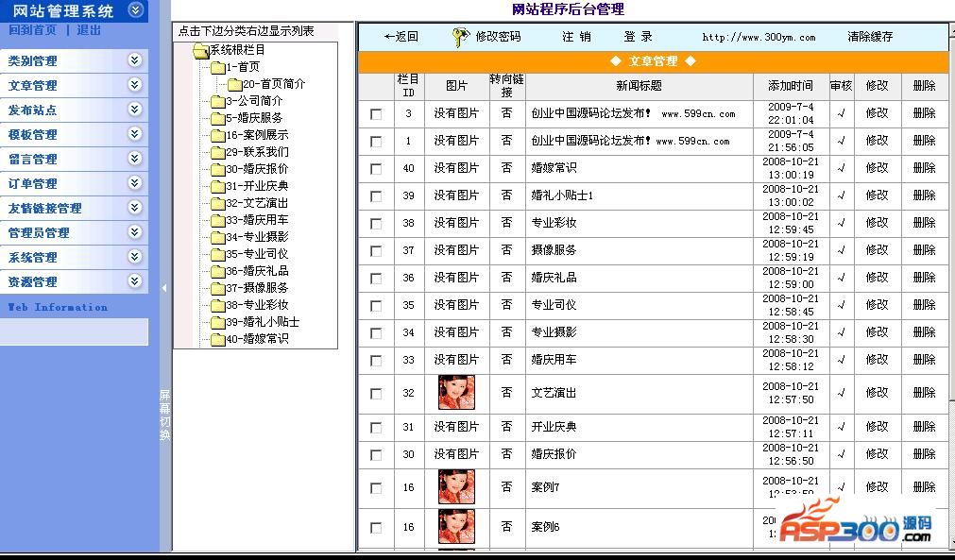955x560 pixels.
Task: Expand the 文章管理 menu chevron
Action: 135,84
